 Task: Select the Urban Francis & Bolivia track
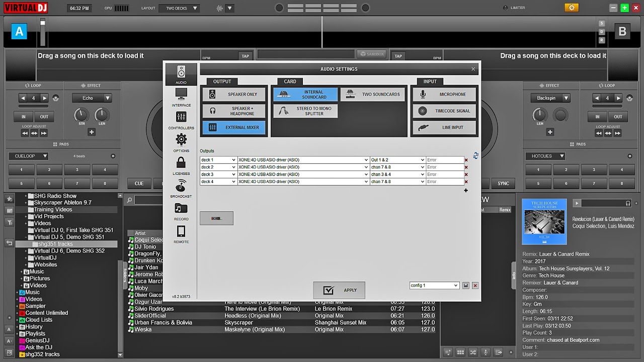pos(281,323)
